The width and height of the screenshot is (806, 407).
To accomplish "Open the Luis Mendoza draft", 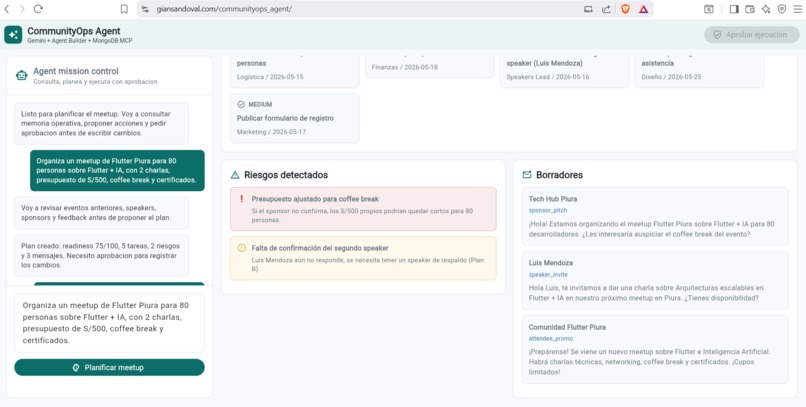I will pyautogui.click(x=655, y=281).
